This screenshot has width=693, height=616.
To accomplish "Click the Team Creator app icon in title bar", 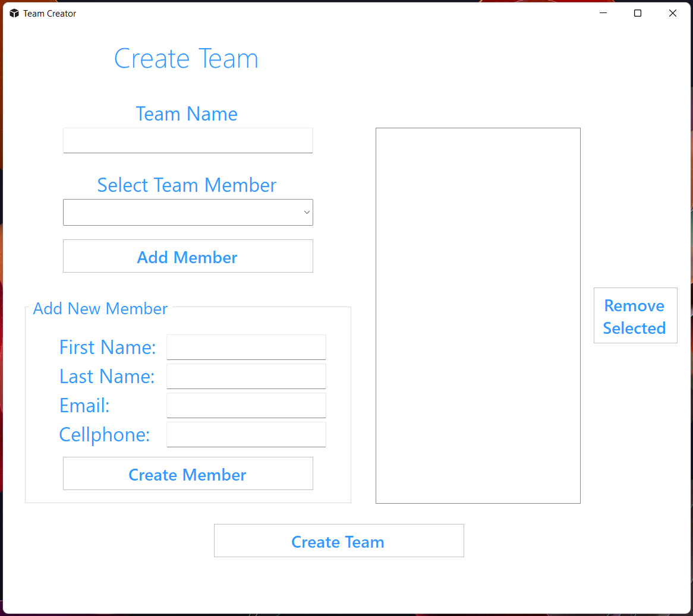I will [x=14, y=12].
